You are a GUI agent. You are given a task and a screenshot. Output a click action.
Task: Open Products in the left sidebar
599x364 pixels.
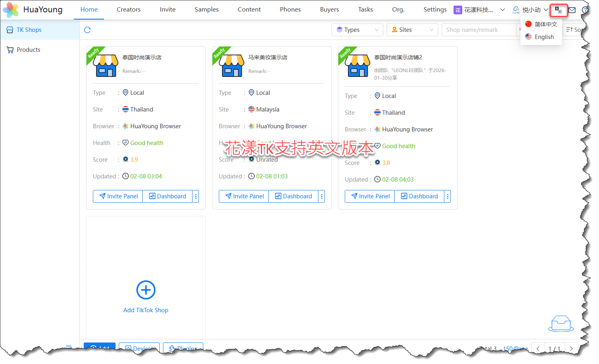pyautogui.click(x=28, y=50)
